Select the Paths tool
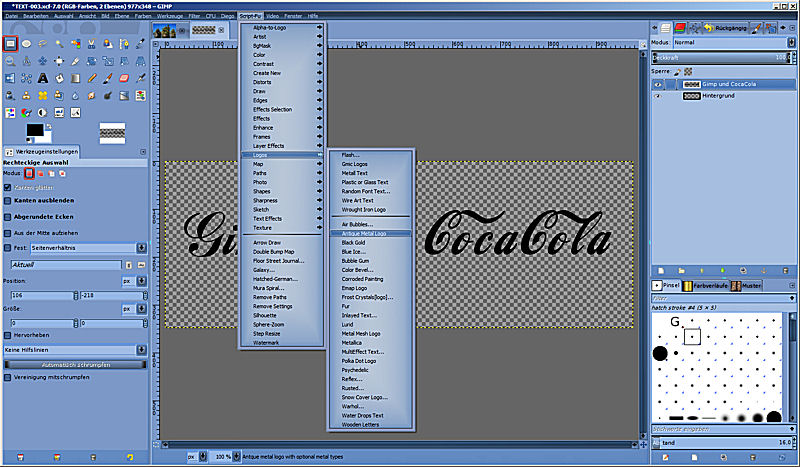Screen dimensions: 800x467 tap(124, 44)
